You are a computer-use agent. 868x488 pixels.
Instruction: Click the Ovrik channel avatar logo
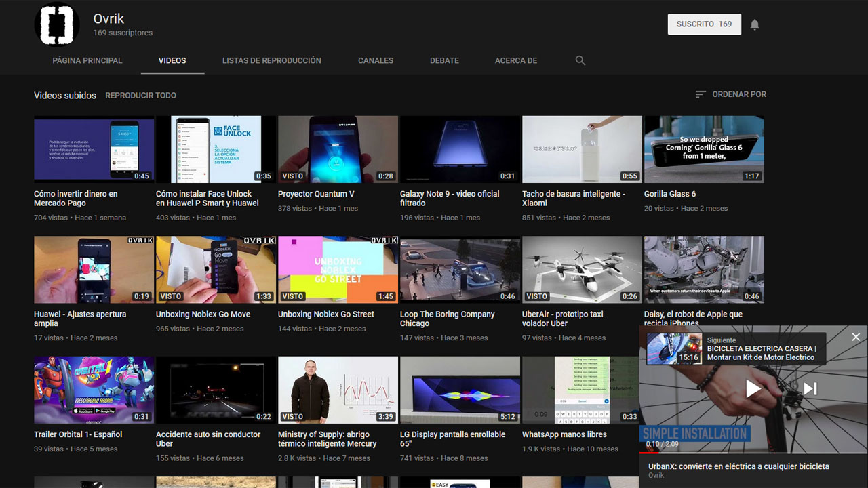(57, 24)
